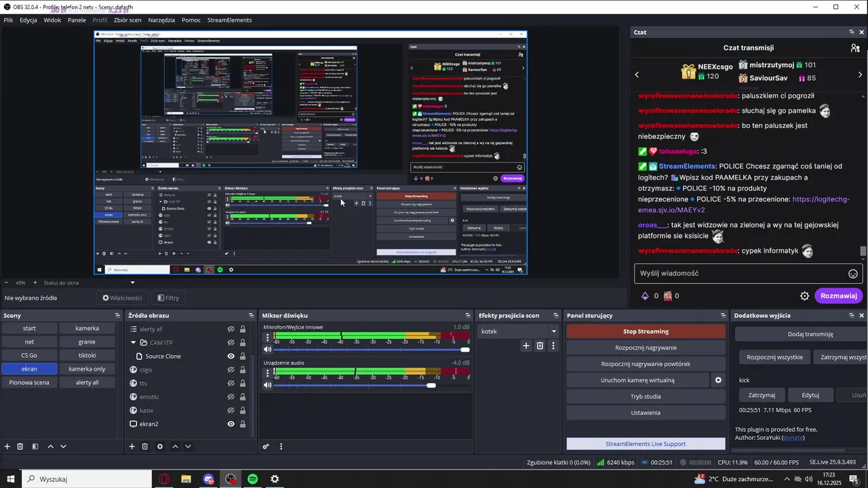The height and width of the screenshot is (488, 868).
Task: Add a source with plus icon in Źródła obrazu
Action: 132,447
